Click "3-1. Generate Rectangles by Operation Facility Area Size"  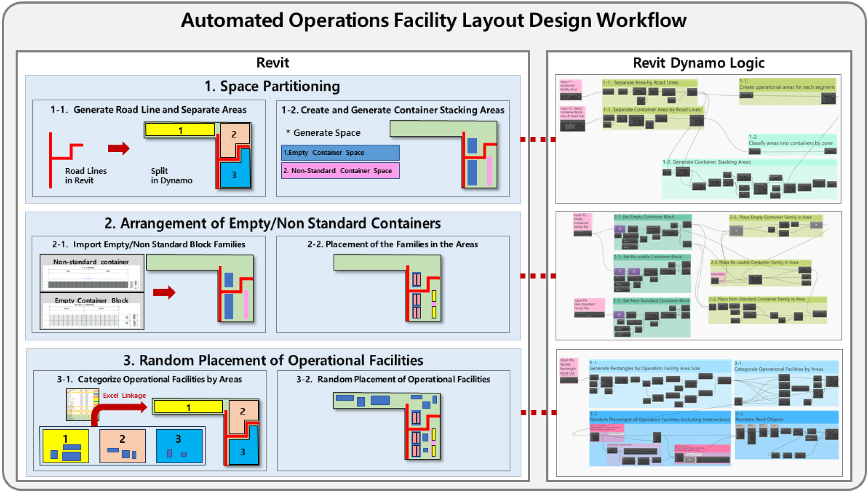tap(660, 383)
